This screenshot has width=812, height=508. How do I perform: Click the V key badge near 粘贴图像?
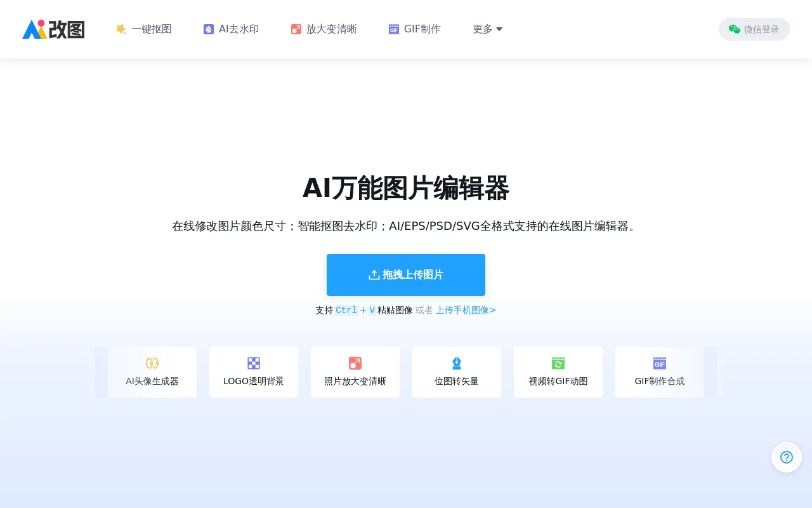(x=372, y=310)
